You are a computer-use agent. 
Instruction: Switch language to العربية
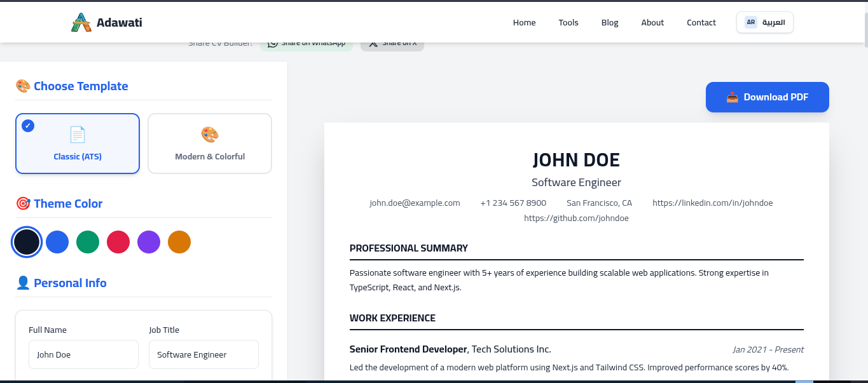[765, 22]
